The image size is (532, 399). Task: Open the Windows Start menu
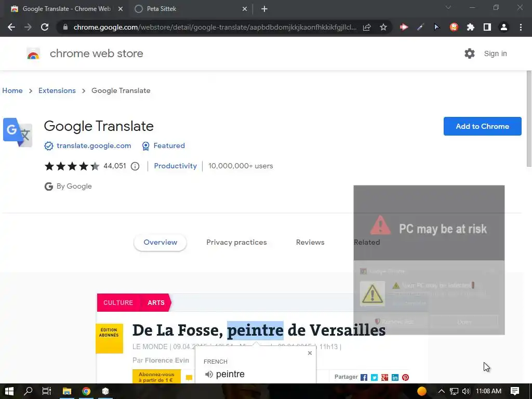tap(9, 391)
